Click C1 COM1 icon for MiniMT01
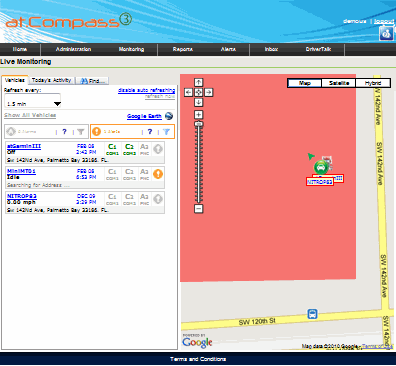 [112, 174]
